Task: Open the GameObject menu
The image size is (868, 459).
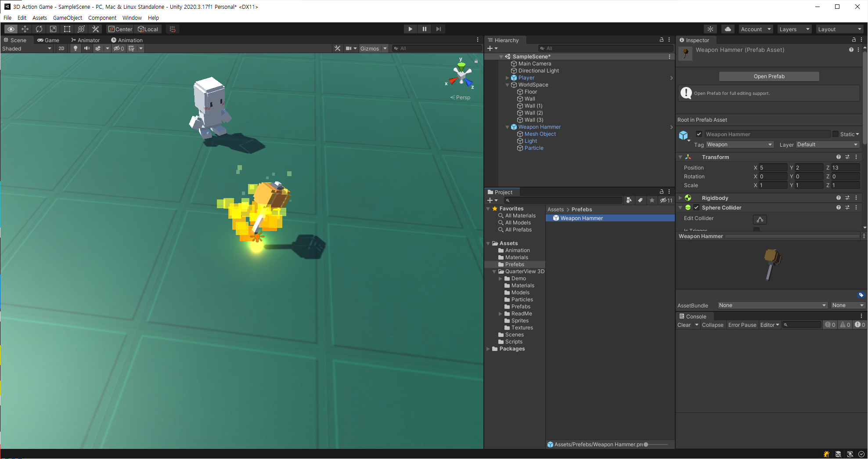Action: [x=68, y=18]
